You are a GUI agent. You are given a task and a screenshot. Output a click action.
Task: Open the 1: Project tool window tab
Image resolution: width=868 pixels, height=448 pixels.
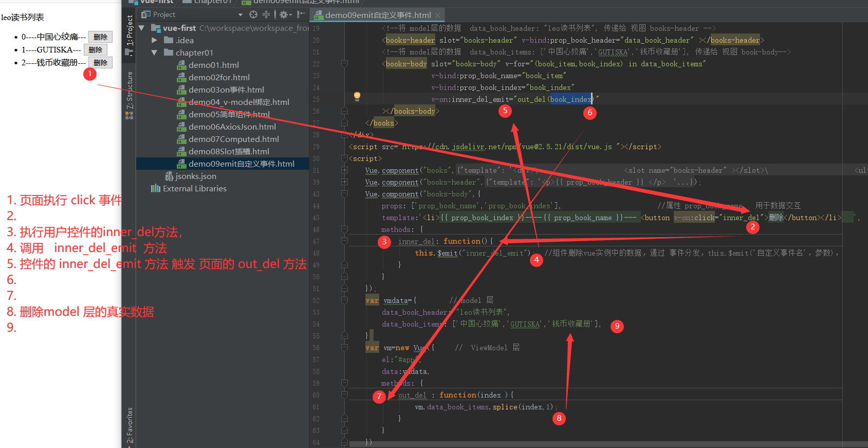(130, 30)
